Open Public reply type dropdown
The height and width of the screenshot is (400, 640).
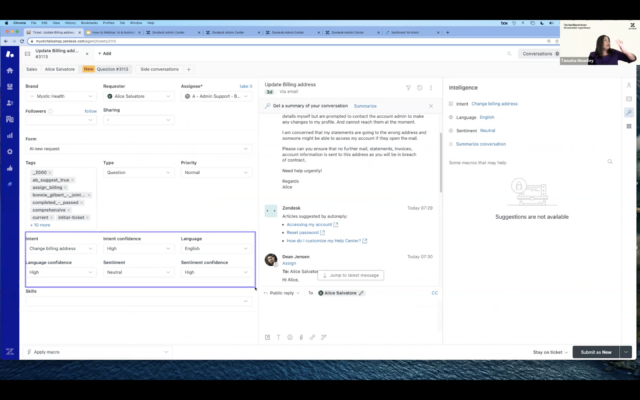(x=282, y=293)
